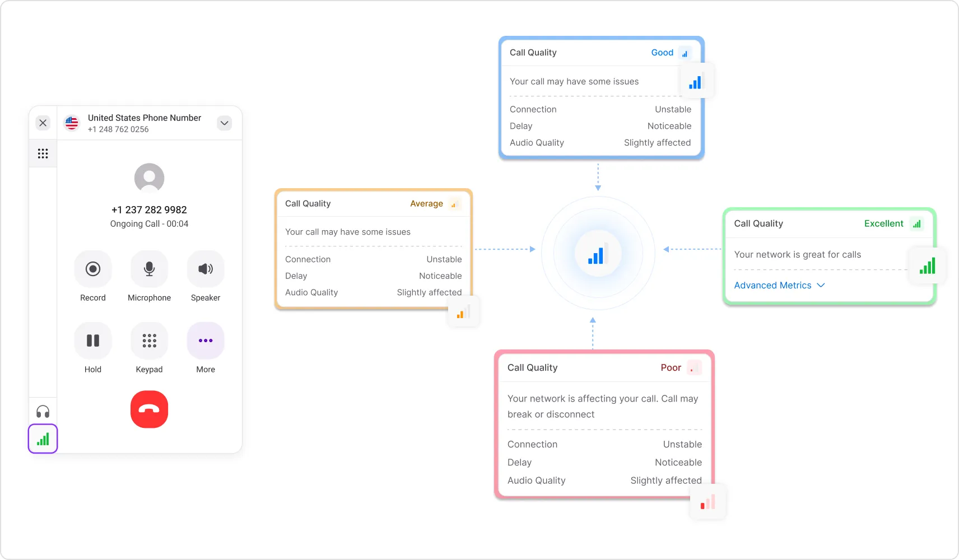The width and height of the screenshot is (959, 560).
Task: Put the call on Hold
Action: [93, 340]
